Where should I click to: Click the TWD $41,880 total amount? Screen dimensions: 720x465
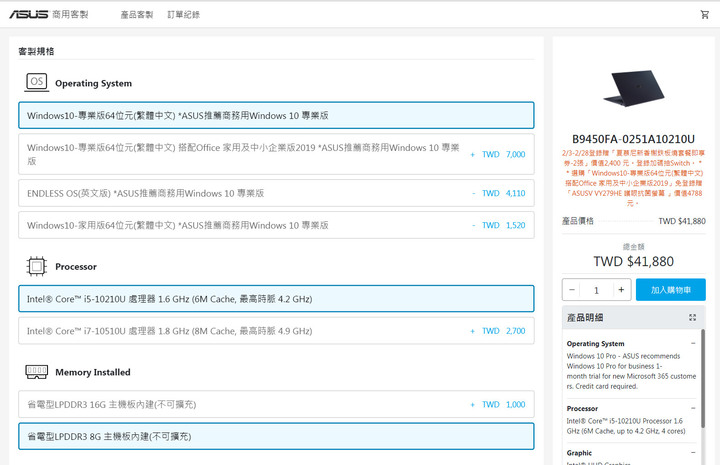[x=634, y=262]
